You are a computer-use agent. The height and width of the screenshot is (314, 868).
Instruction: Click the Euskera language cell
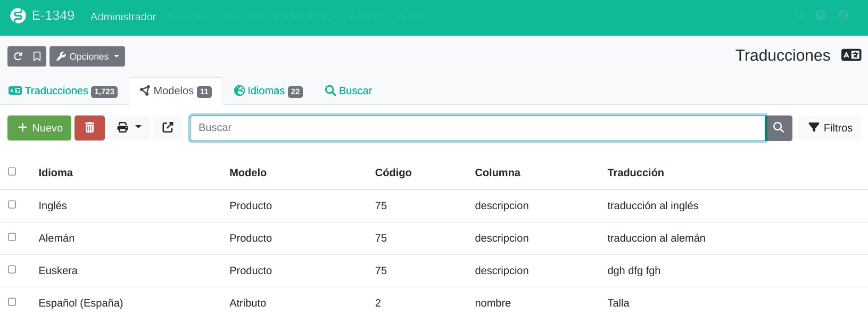58,271
